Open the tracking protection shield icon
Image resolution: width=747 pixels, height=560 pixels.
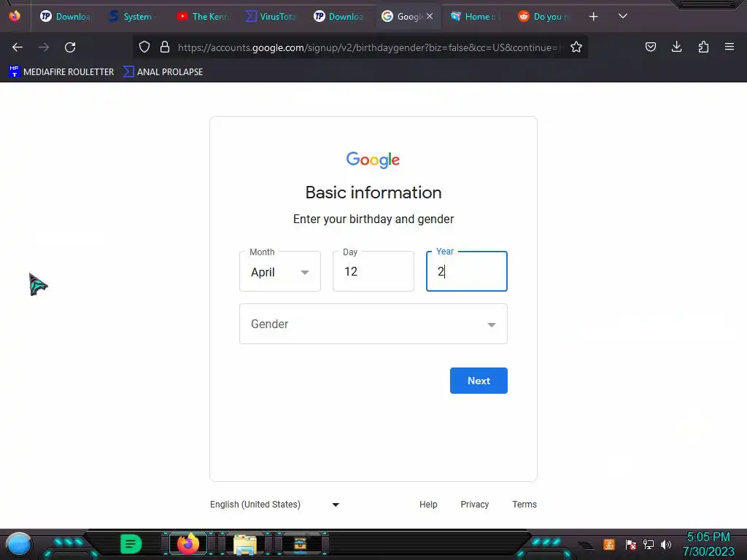(144, 47)
